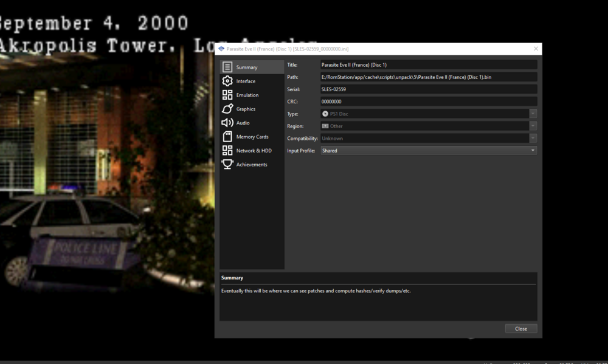Select the Graphics label in sidebar
This screenshot has width=608, height=364.
click(x=246, y=109)
